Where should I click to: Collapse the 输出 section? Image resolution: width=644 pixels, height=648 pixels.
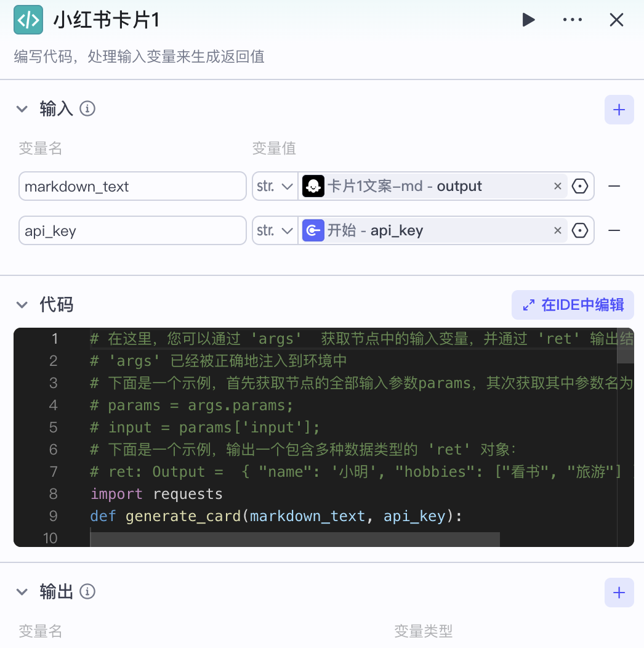(x=22, y=591)
